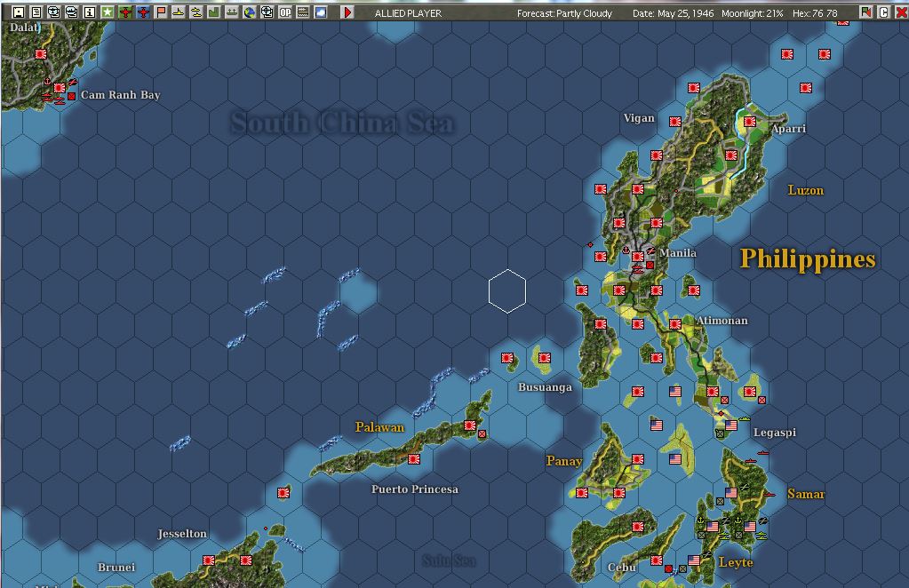The image size is (909, 588).
Task: Click the globe toolbar icon
Action: click(x=250, y=12)
